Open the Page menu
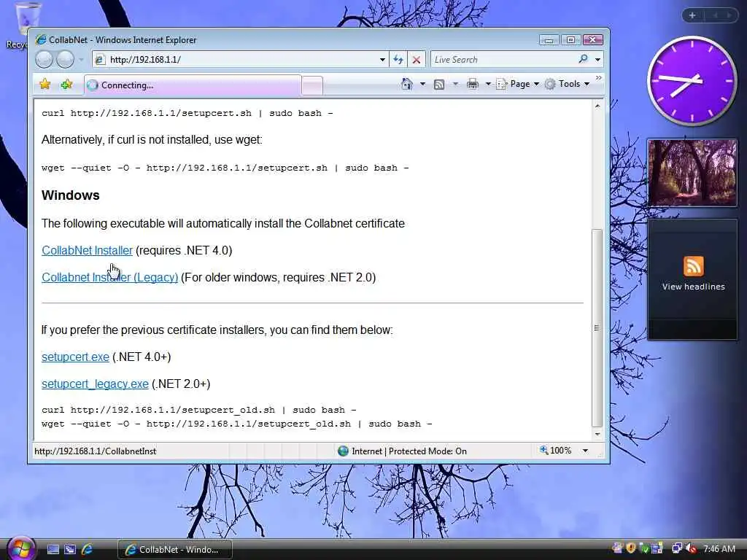 pos(518,84)
